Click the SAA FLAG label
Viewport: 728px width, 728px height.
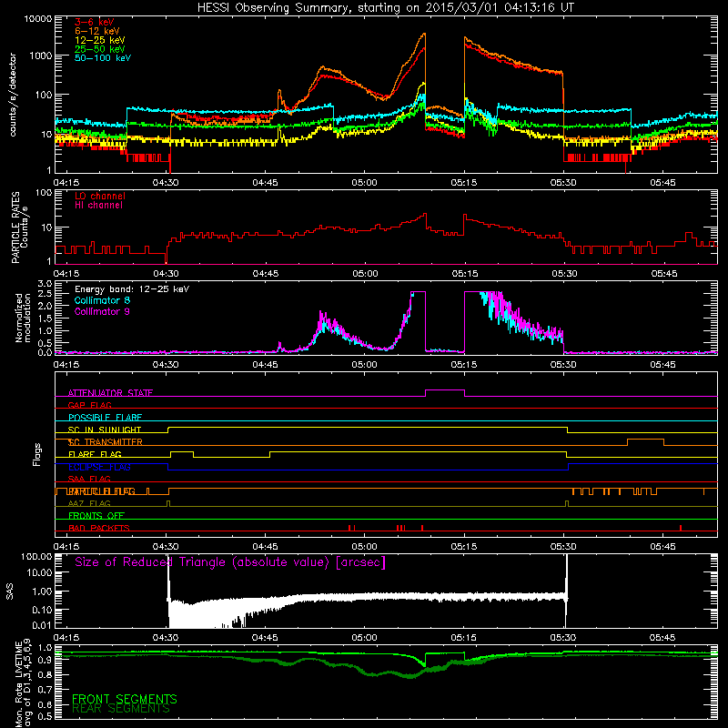point(89,479)
